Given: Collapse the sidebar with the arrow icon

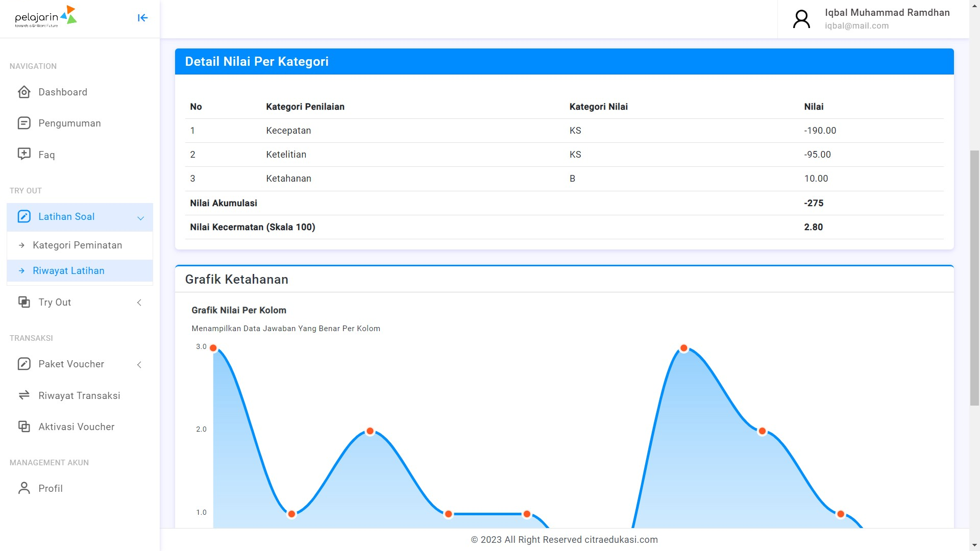Looking at the screenshot, I should [142, 18].
